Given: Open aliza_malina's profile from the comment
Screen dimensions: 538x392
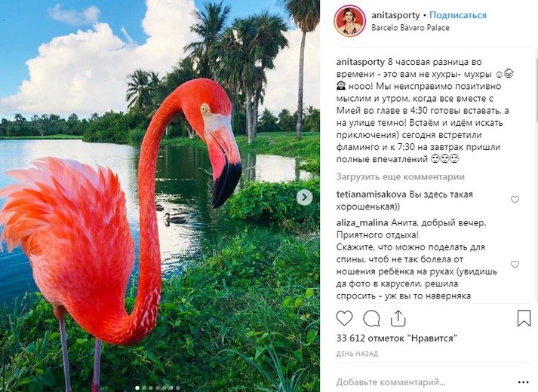Looking at the screenshot, I should click(362, 223).
